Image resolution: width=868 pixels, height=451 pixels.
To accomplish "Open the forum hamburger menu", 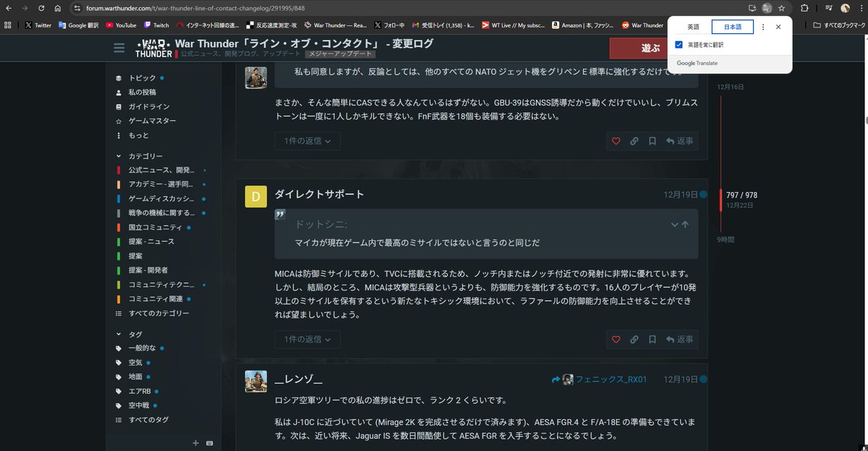I will point(119,47).
